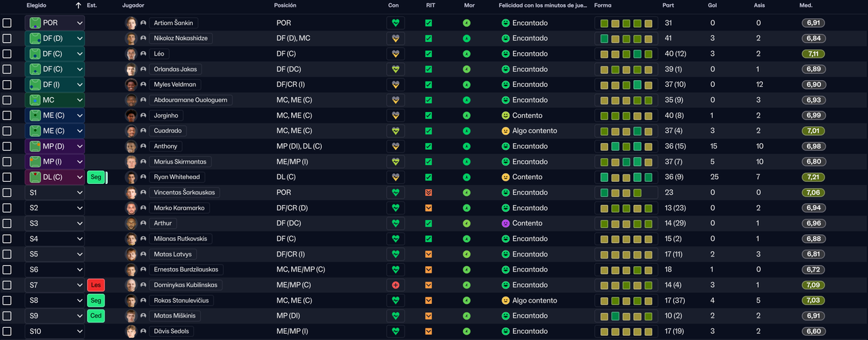Open the ME (C) dropdown in Cuadrado's row
This screenshot has width=868, height=340.
point(55,131)
